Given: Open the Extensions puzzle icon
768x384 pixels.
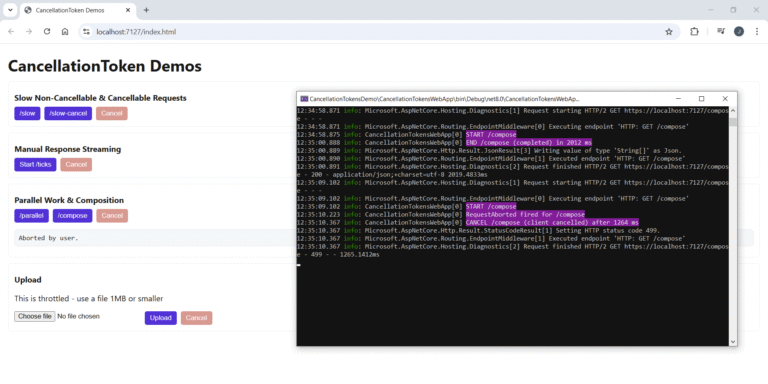Looking at the screenshot, I should click(x=694, y=32).
